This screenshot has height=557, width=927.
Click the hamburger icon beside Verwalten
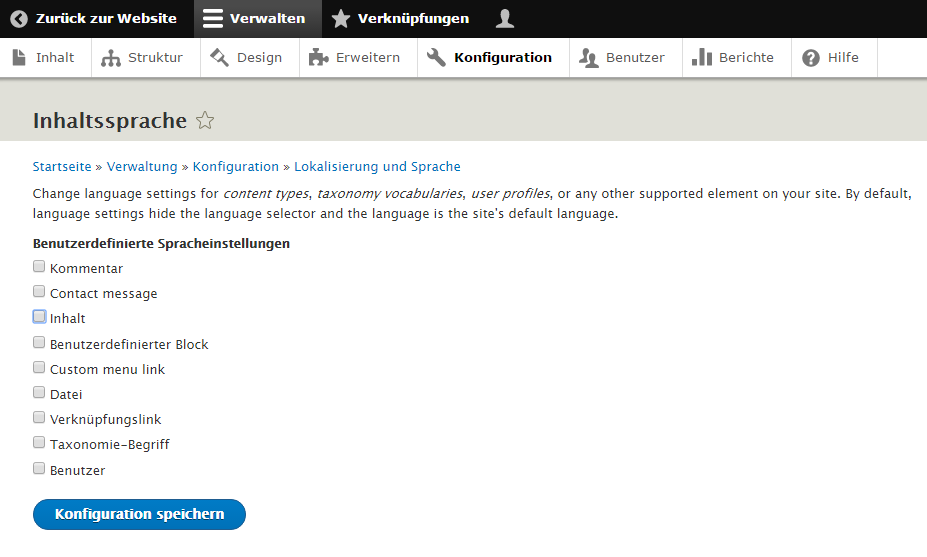212,19
